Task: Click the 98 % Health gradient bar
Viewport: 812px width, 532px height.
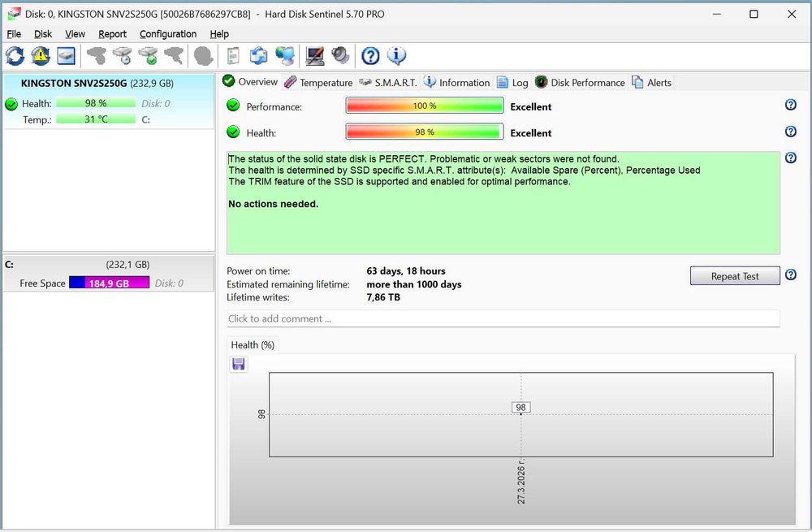Action: tap(425, 132)
